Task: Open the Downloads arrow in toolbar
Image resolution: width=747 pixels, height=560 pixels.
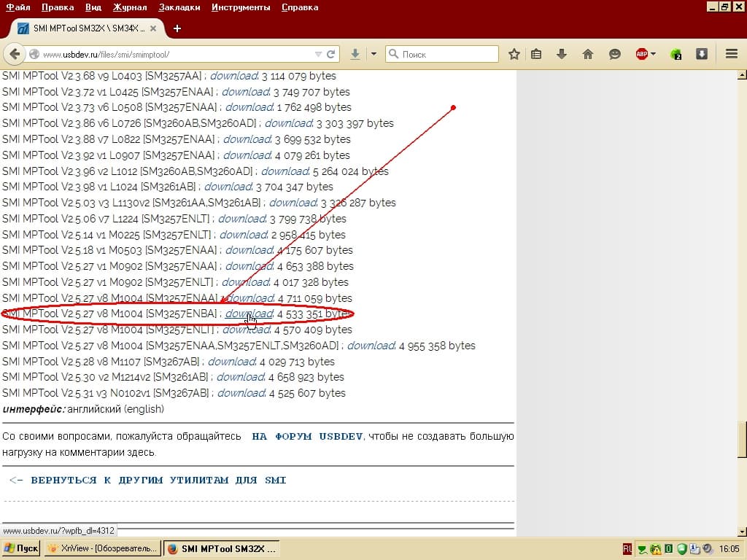Action: [x=562, y=54]
